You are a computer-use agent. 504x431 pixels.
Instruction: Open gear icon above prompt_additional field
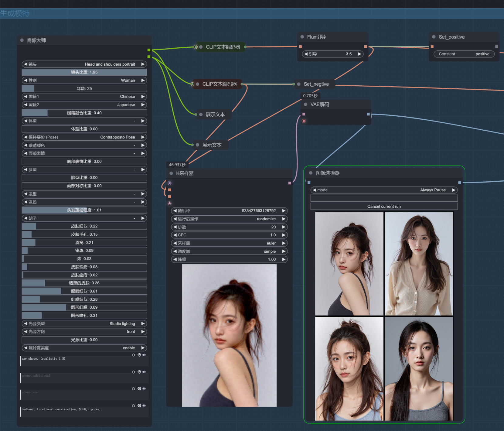pos(139,372)
